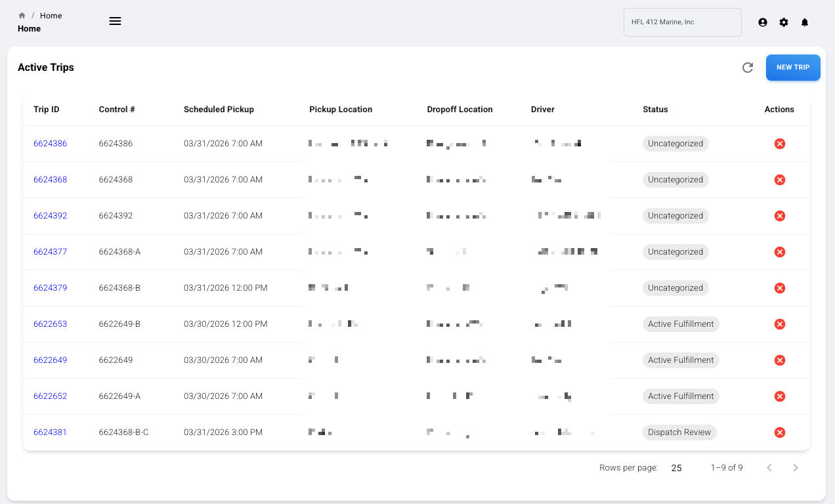835x504 pixels.
Task: Select the Dispatch Review status chip
Action: coord(679,432)
